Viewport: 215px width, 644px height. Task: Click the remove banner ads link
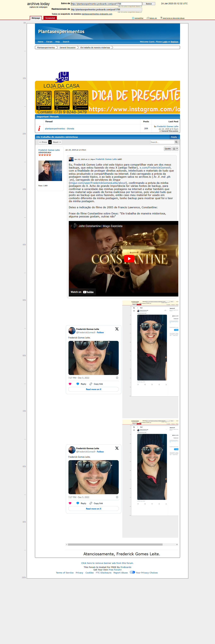[107, 563]
